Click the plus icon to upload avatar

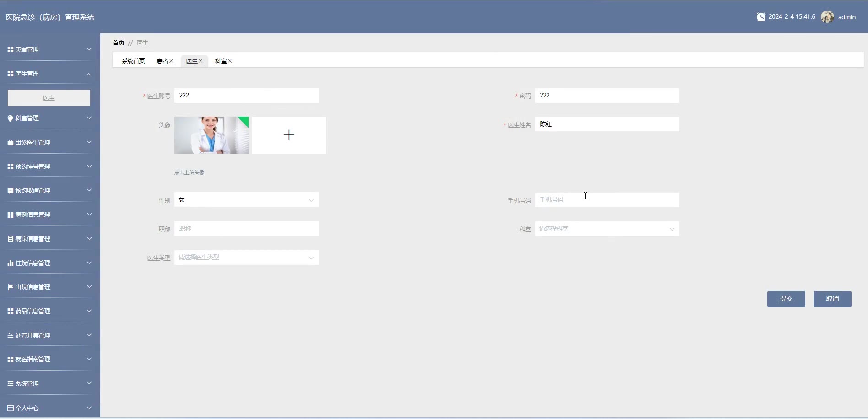tap(289, 135)
